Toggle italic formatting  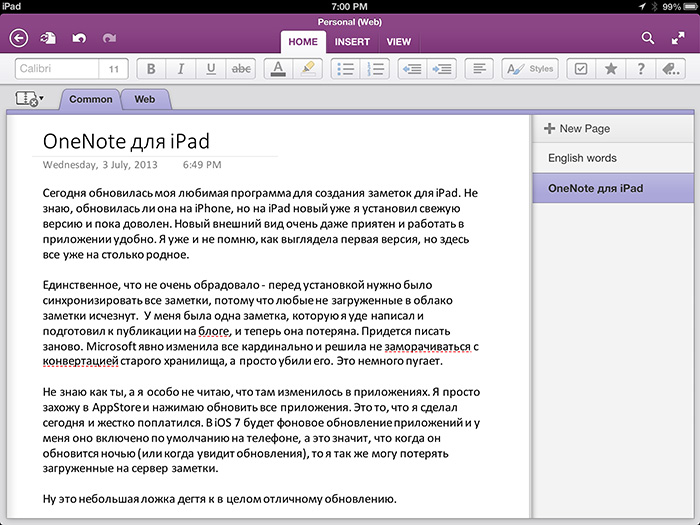pos(181,69)
